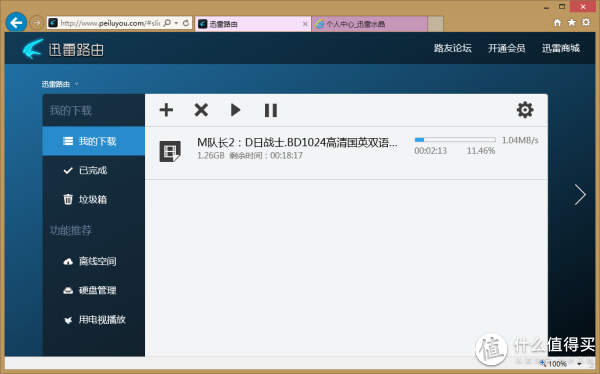Screen dimensions: 600x374
Task: Close the 迅雷路由 browser tab
Action: 305,24
